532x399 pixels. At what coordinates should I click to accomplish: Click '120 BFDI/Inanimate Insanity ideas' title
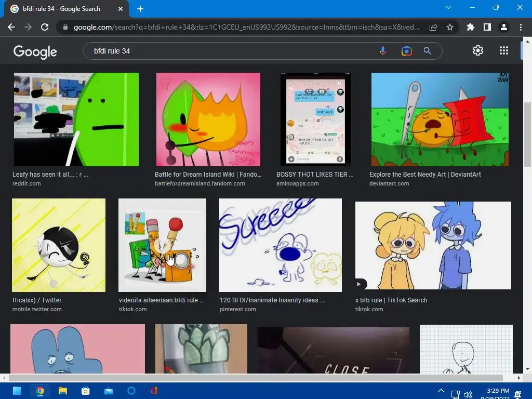click(x=272, y=300)
